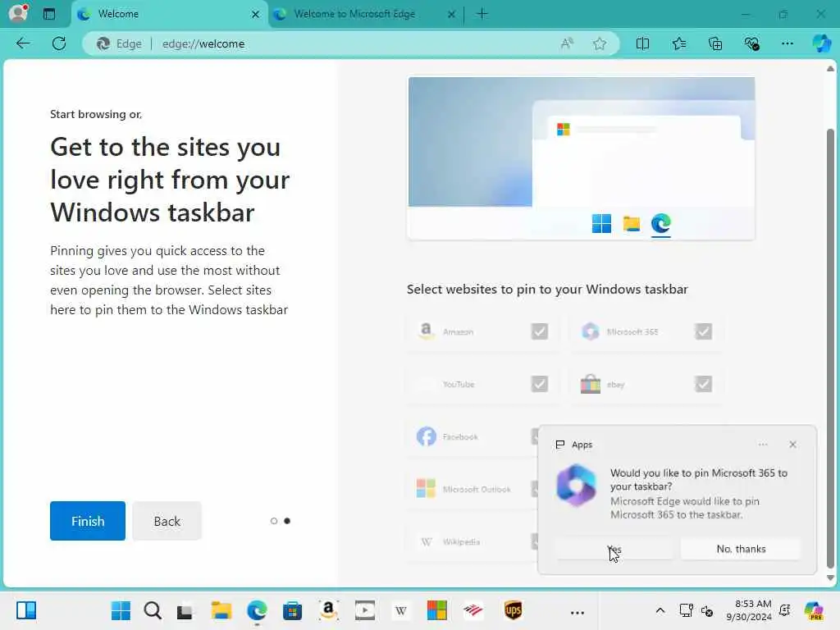Click No, thanks in pin prompt
Screen dimensions: 840x630
click(x=741, y=549)
